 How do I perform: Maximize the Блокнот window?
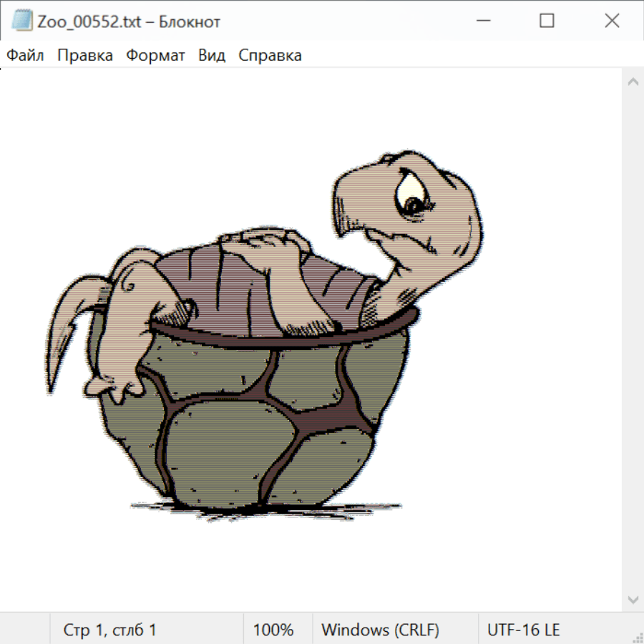(547, 21)
